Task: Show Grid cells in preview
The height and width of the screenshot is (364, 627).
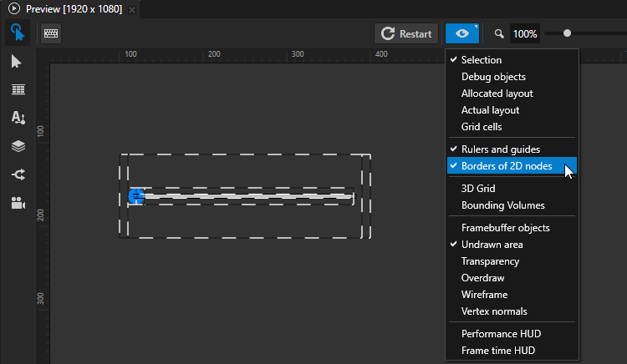Action: click(x=482, y=127)
